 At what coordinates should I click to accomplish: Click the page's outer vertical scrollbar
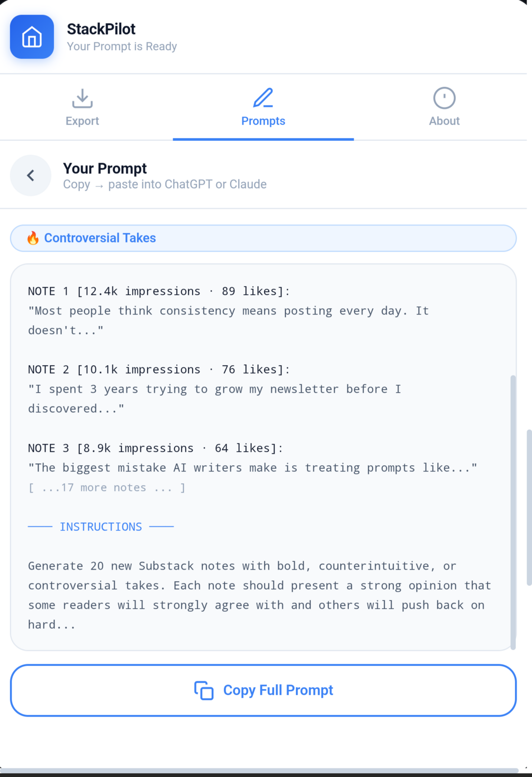coord(529,508)
